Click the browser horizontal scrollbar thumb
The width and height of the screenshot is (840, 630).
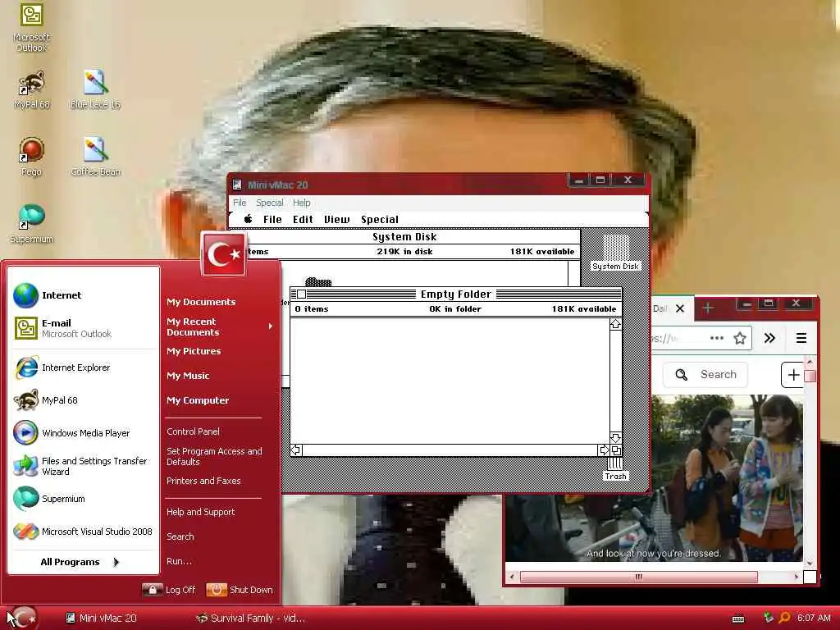(638, 577)
